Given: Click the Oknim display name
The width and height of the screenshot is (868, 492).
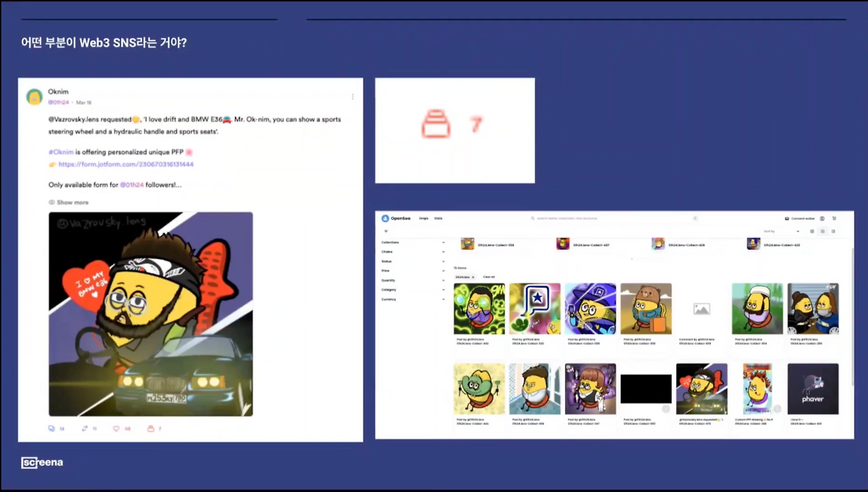Looking at the screenshot, I should tap(58, 91).
